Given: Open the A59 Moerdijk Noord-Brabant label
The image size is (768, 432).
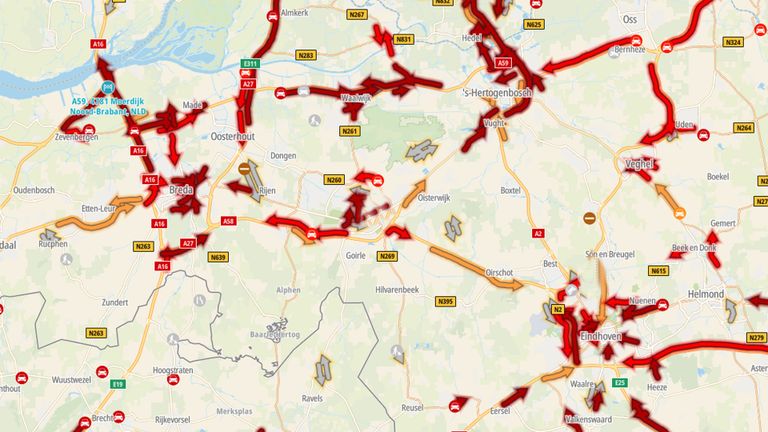Looking at the screenshot, I should tap(108, 106).
